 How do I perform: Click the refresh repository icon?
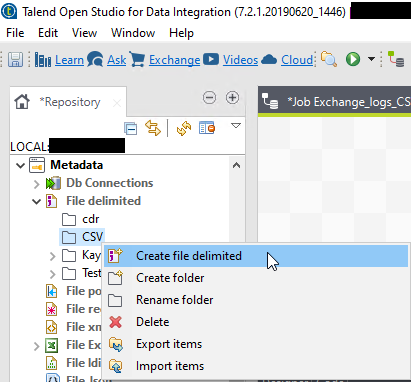(x=184, y=128)
